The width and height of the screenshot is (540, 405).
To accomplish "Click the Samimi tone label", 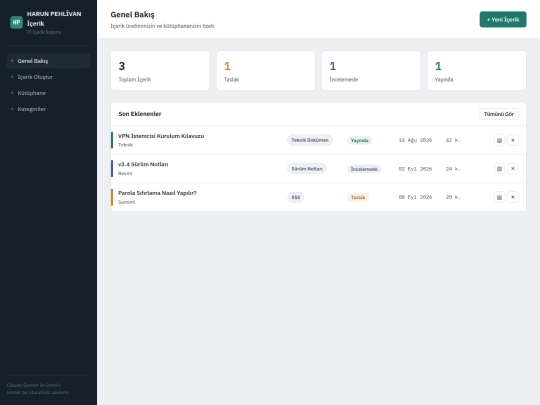I will pos(126,202).
